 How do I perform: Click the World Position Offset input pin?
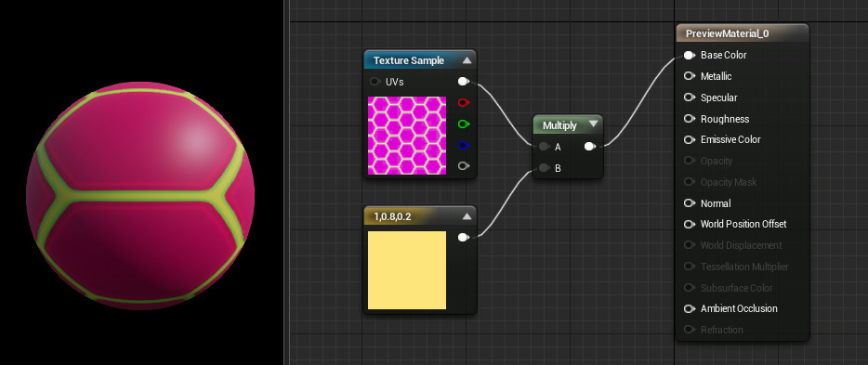point(690,225)
